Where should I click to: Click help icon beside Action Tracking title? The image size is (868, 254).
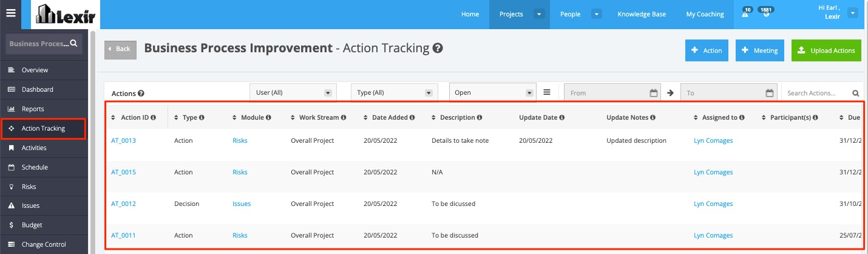[438, 48]
